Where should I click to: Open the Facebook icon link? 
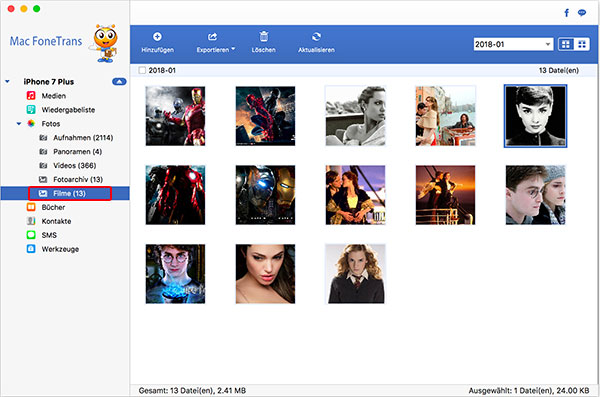(x=566, y=13)
